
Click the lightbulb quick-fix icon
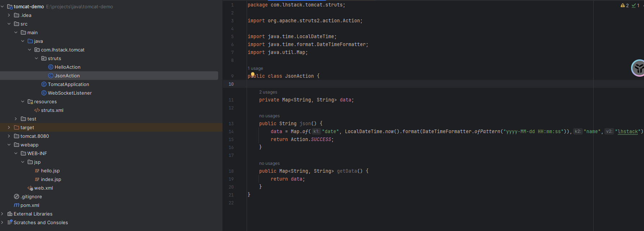click(252, 74)
